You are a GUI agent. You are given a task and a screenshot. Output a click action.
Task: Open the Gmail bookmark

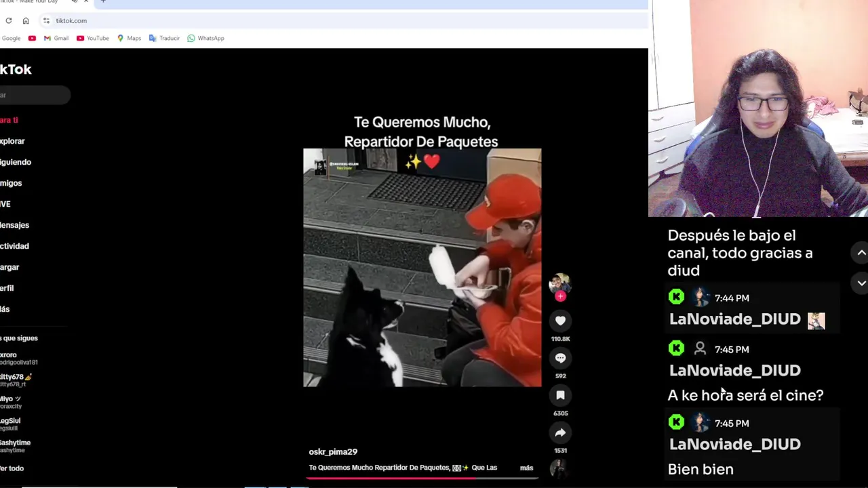[x=56, y=38]
